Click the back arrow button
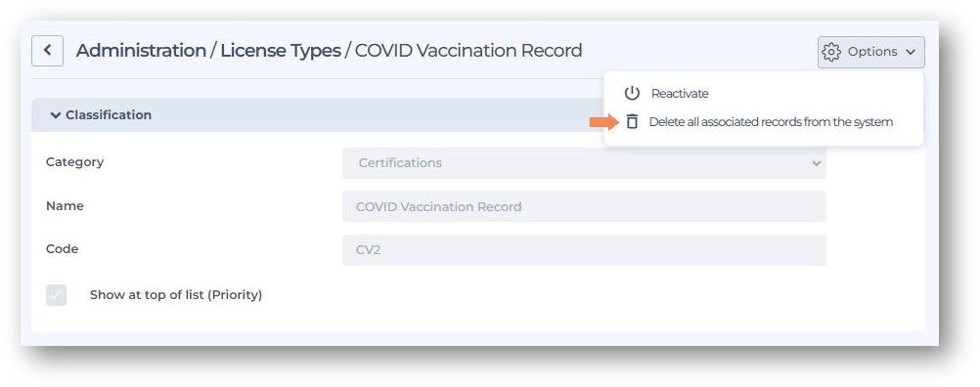 pos(48,51)
